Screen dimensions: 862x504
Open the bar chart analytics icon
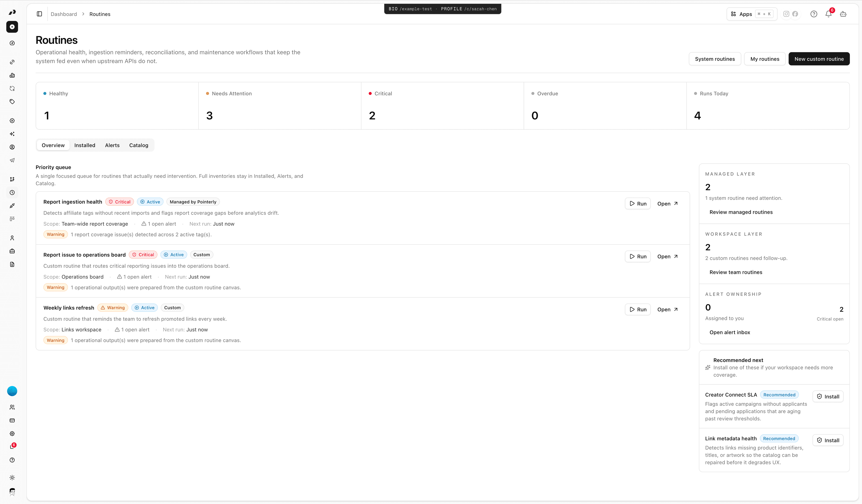[12, 75]
